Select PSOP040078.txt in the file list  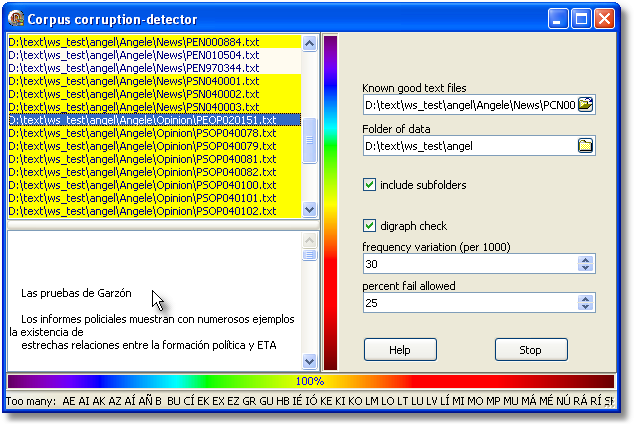pos(140,133)
